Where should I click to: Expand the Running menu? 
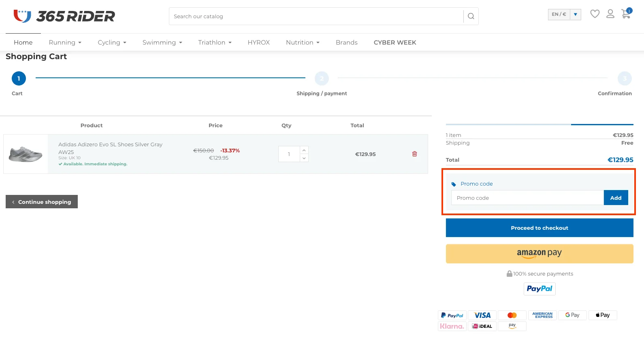[65, 43]
